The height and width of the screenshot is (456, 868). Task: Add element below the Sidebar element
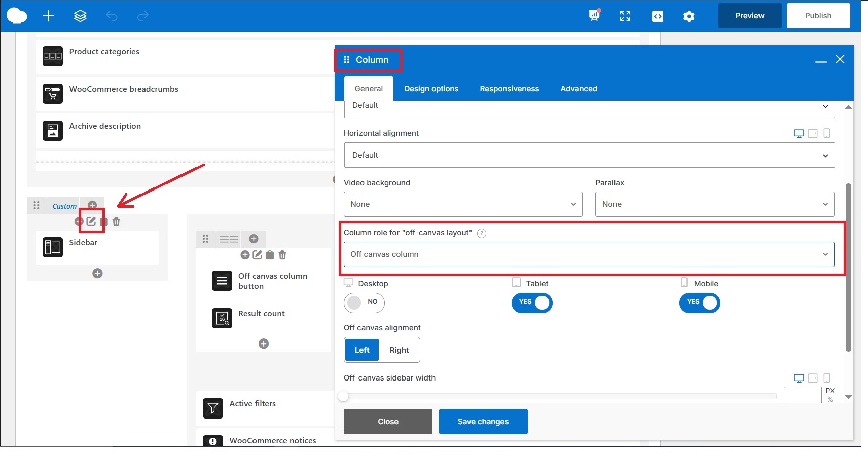98,273
